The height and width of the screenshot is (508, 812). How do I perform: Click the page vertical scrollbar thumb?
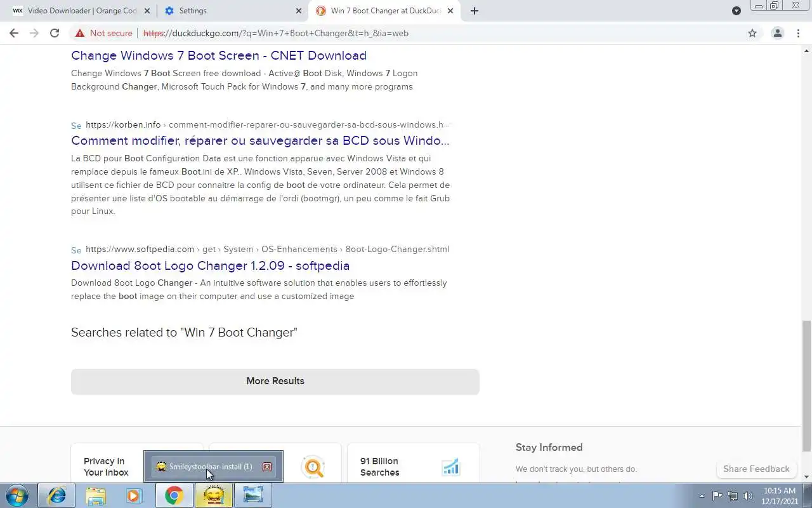point(806,385)
